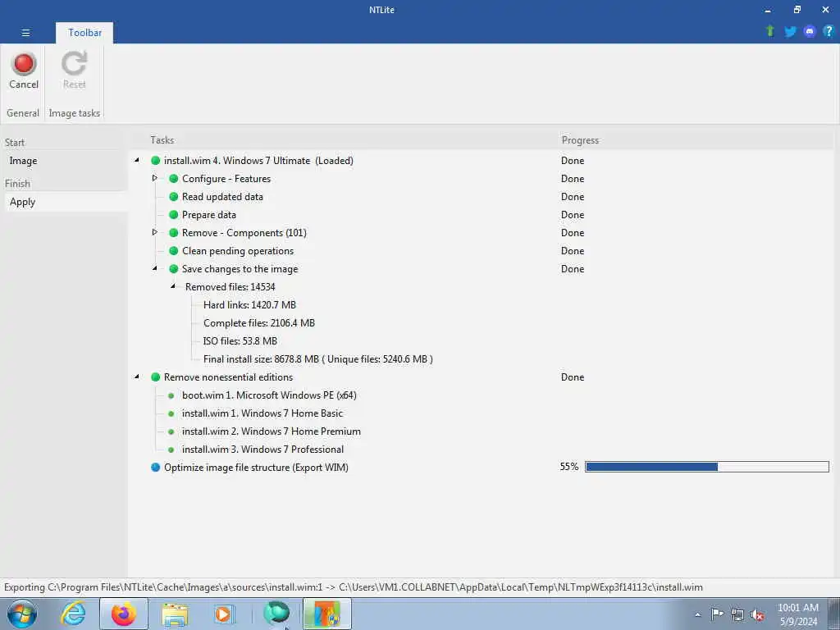Click the red Cancel button
This screenshot has height=630, width=840.
pos(24,71)
